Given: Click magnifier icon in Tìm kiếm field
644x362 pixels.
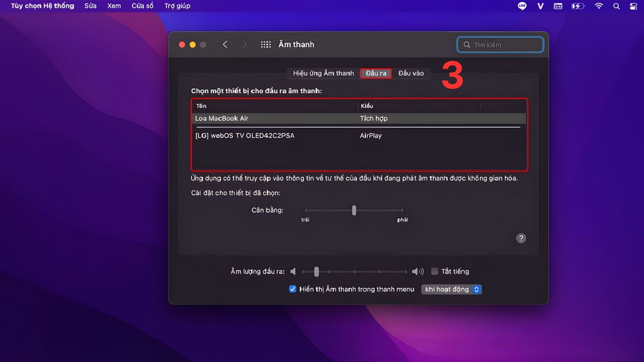Looking at the screenshot, I should (467, 45).
